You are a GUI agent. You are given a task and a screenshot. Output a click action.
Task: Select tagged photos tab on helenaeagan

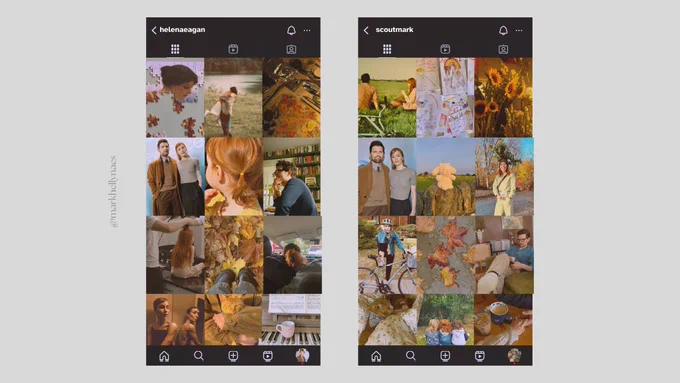(291, 49)
